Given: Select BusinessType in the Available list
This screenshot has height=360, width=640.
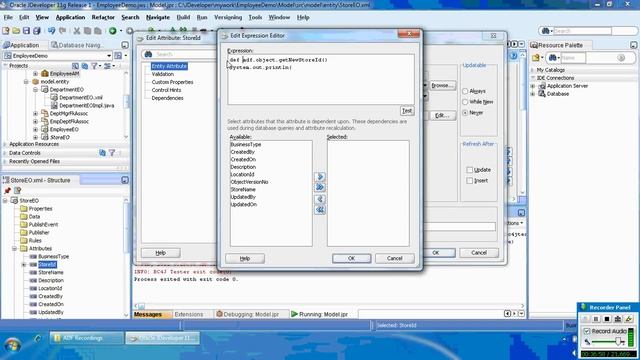Looking at the screenshot, I should 246,144.
